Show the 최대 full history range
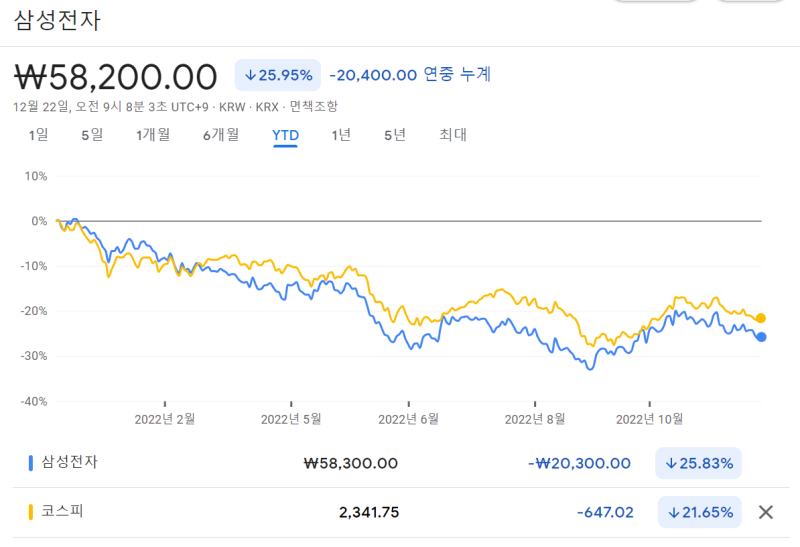This screenshot has width=800, height=547. click(453, 135)
